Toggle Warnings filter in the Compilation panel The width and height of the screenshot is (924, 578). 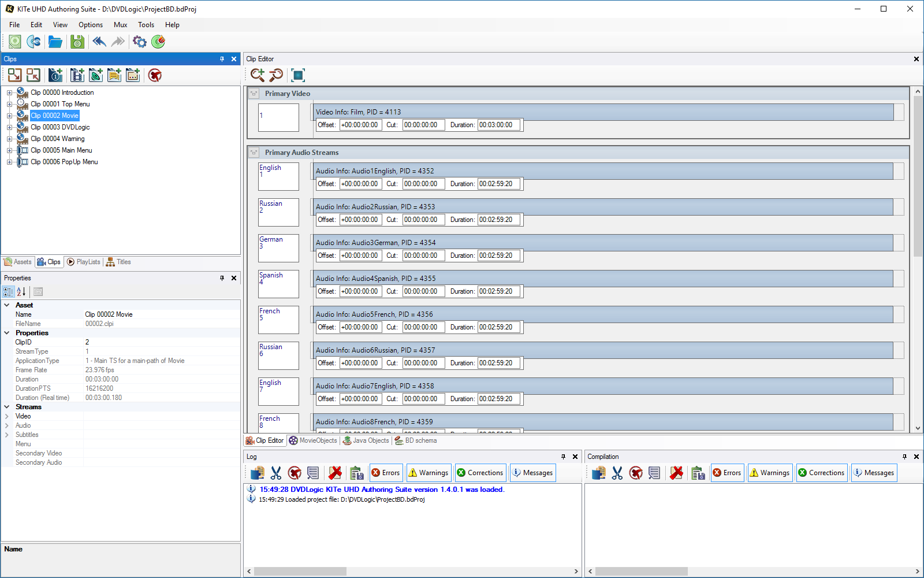point(769,473)
